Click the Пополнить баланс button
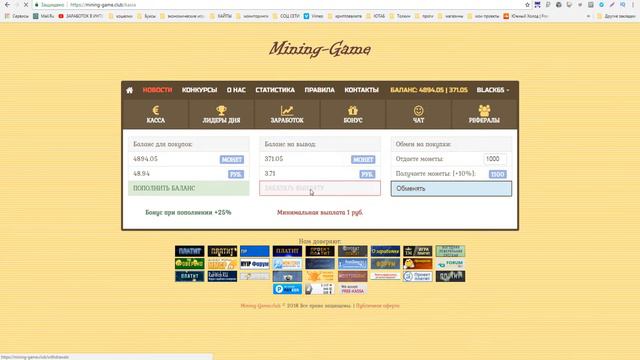The image size is (640, 360). coord(189,188)
